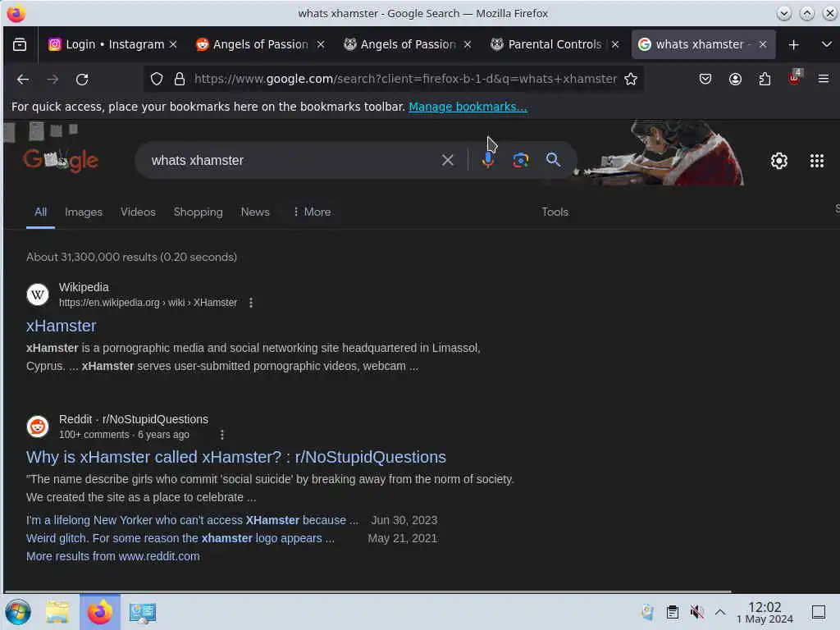Select the Images results tab

84,212
